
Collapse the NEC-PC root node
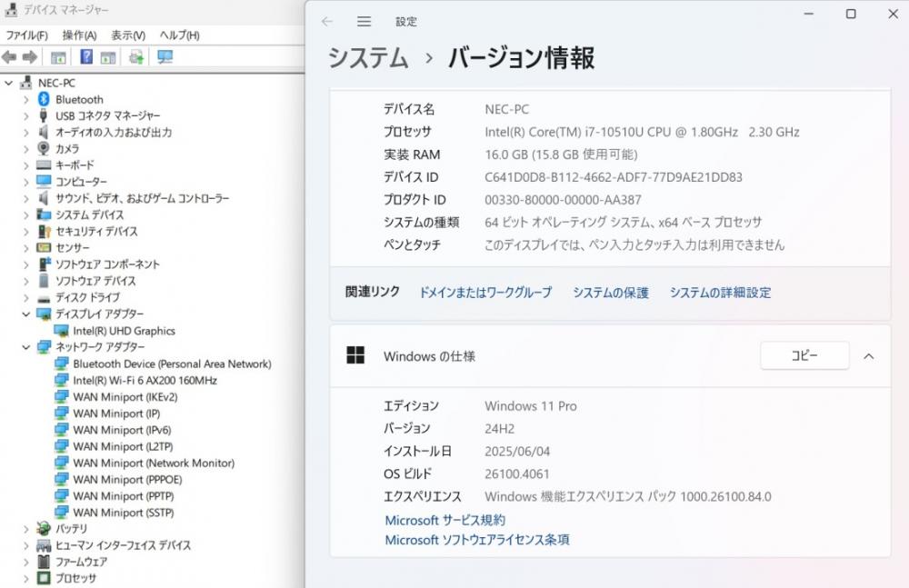pos(9,83)
